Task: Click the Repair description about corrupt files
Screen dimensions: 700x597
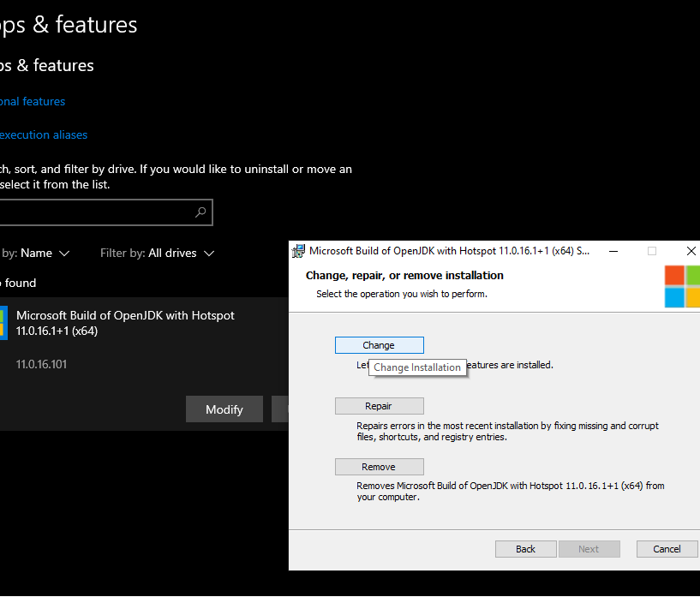Action: (507, 431)
